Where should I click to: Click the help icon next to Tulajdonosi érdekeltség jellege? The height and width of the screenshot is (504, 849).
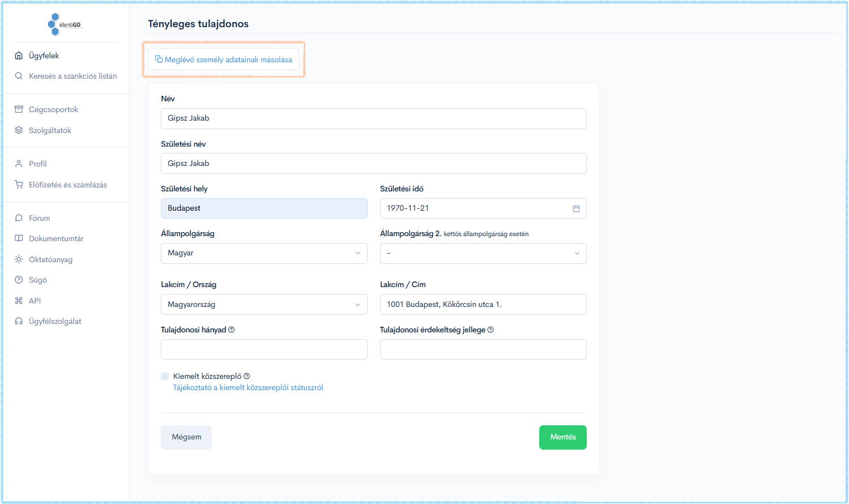[490, 330]
